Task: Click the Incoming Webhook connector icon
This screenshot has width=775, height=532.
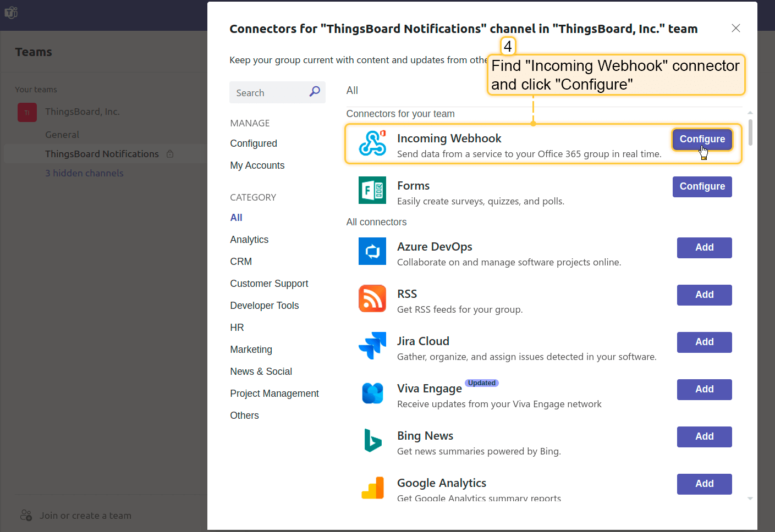Action: (372, 143)
